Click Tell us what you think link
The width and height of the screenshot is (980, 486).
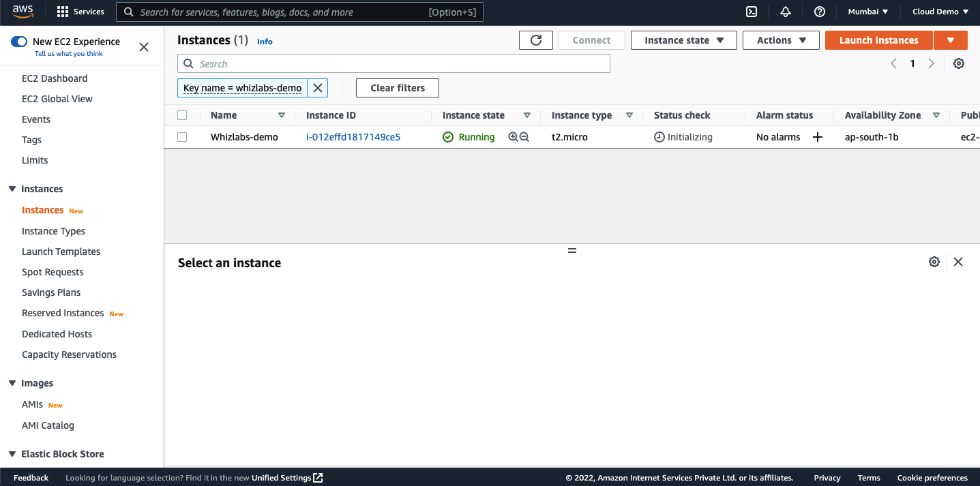click(69, 54)
